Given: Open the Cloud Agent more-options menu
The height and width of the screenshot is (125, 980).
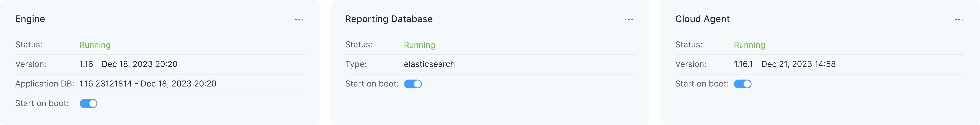Looking at the screenshot, I should (x=959, y=19).
